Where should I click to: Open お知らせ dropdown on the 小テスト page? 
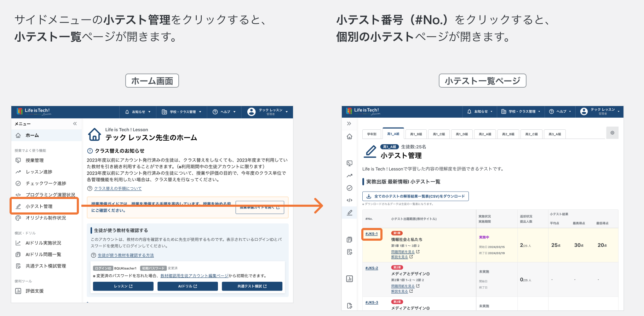(x=480, y=111)
